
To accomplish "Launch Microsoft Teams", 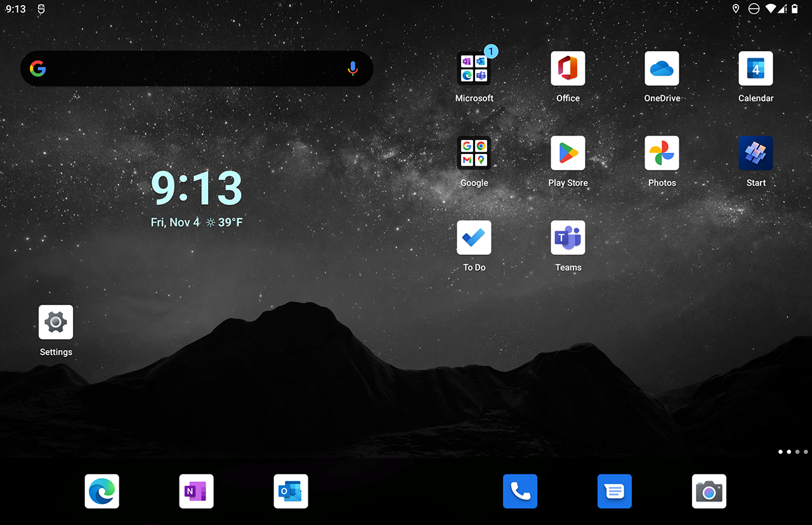I will [x=568, y=238].
